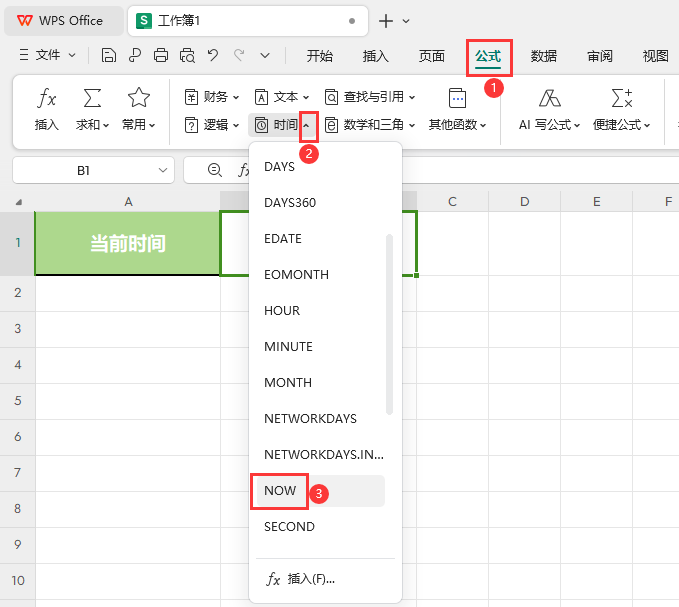Open the 数学和三角 functions dropdown

pyautogui.click(x=370, y=125)
